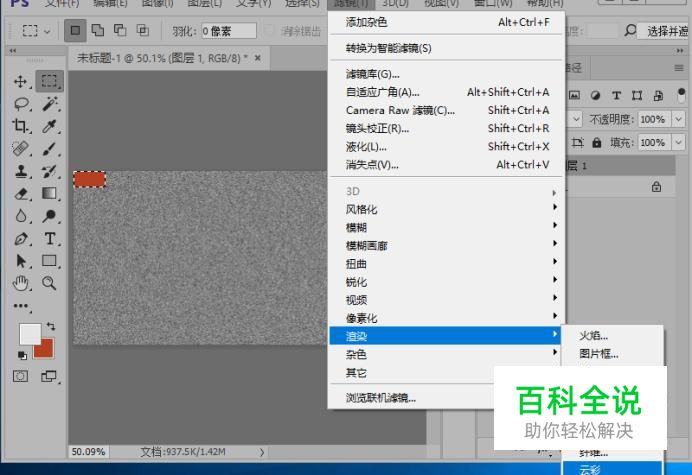Select the Crop tool

click(x=20, y=126)
